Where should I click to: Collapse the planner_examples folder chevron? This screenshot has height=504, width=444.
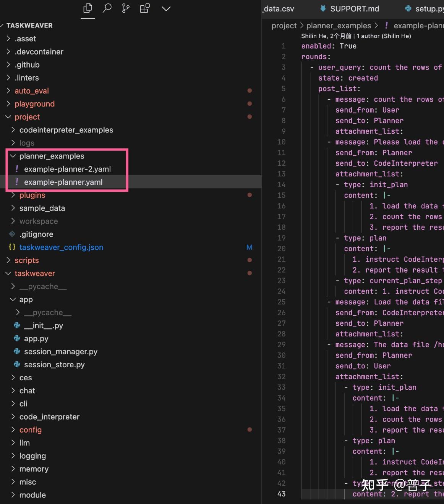pyautogui.click(x=13, y=156)
